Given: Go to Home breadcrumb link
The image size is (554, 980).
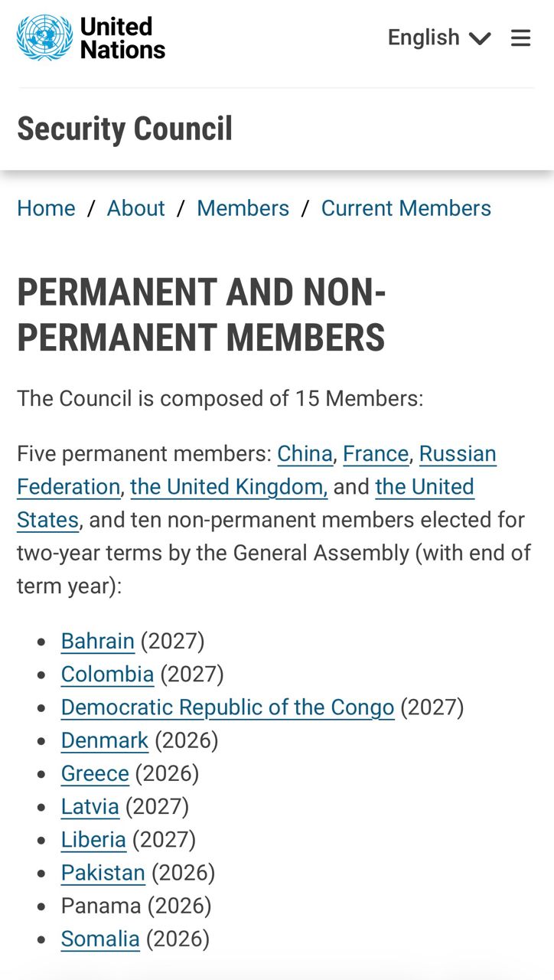Looking at the screenshot, I should pos(46,208).
